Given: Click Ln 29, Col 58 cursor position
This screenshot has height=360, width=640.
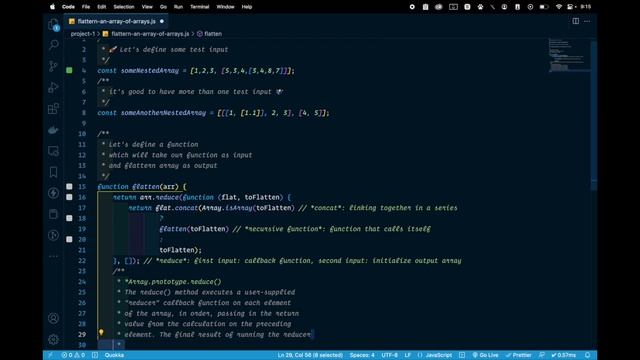Looking at the screenshot, I should pyautogui.click(x=310, y=355).
